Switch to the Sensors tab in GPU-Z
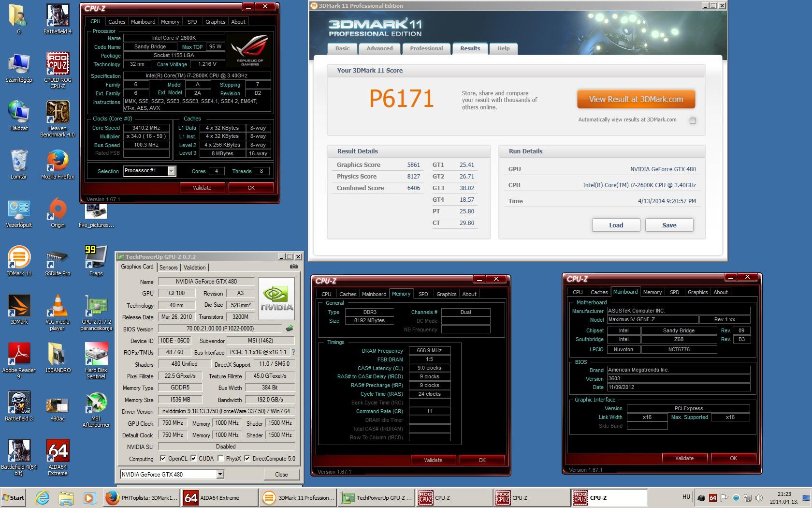 [x=168, y=268]
